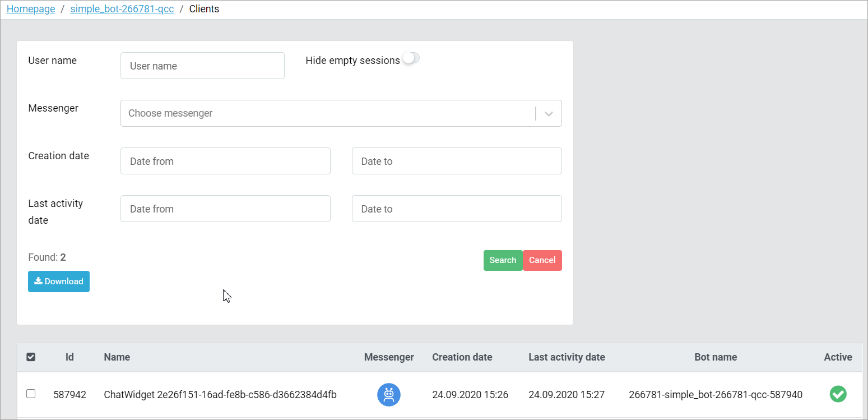Focus the User name input field
Image resolution: width=868 pixels, height=420 pixels.
(202, 66)
